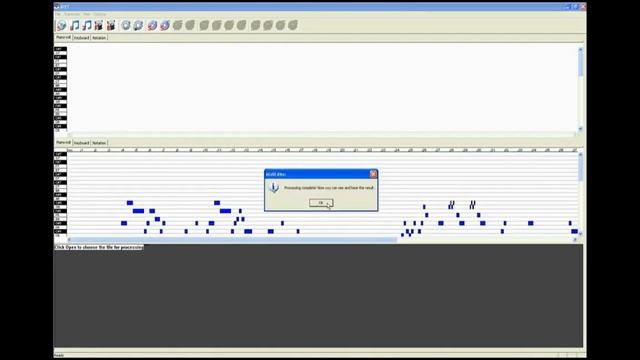The image size is (640, 360).
Task: Switch lower pane to Notation tab
Action: pos(99,143)
